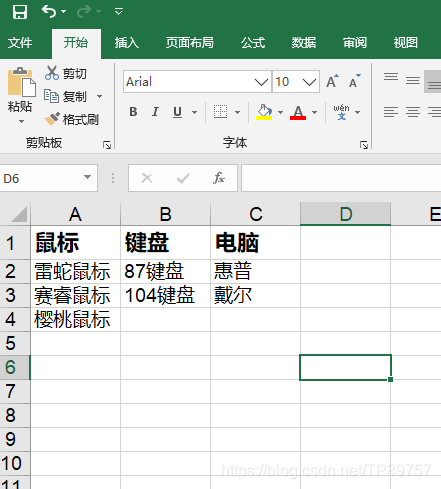Toggle underline formatting U
Viewport: 441px width, 489px height.
[x=178, y=112]
